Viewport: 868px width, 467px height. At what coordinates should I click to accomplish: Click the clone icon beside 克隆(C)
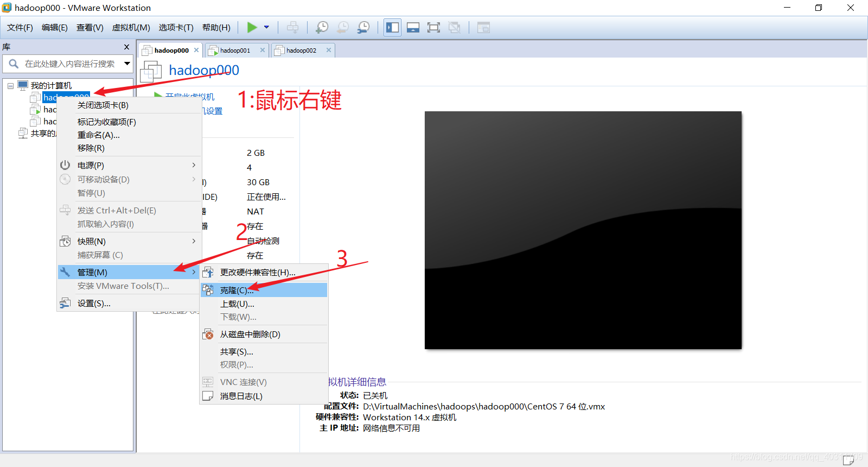[208, 290]
